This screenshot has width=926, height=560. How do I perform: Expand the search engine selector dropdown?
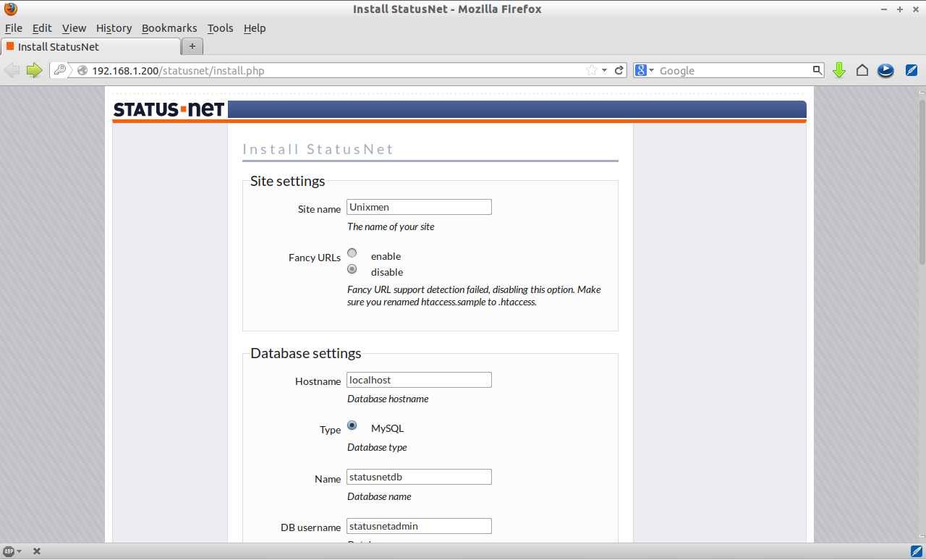(x=651, y=70)
